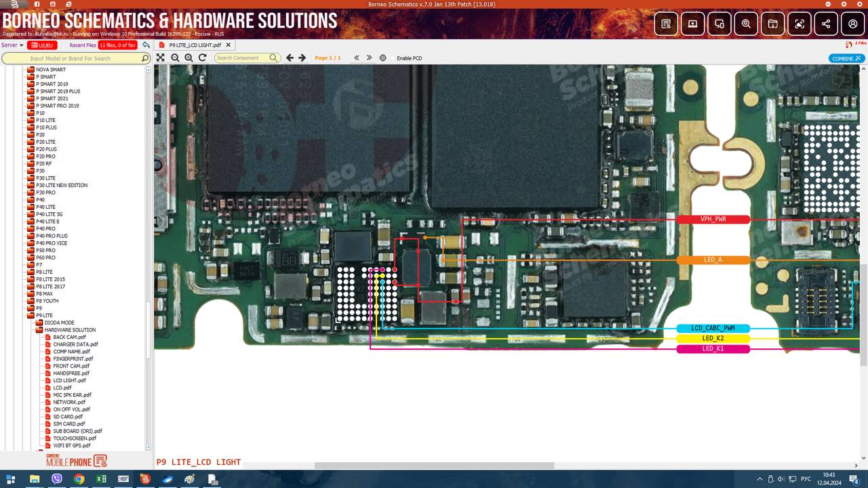868x488 pixels.
Task: Zoom in on the schematic image
Action: (189, 58)
